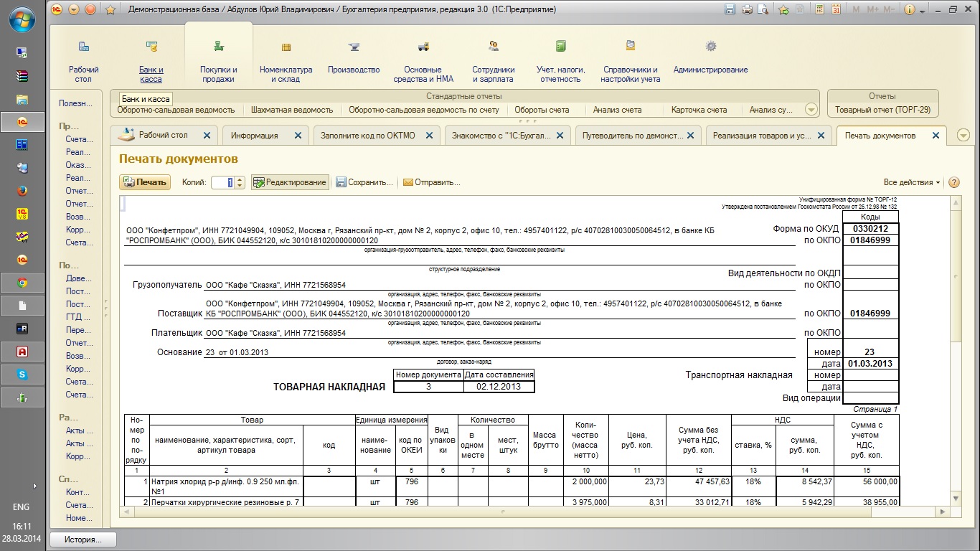Close the Информация tab
This screenshot has height=551, width=980.
pos(298,135)
